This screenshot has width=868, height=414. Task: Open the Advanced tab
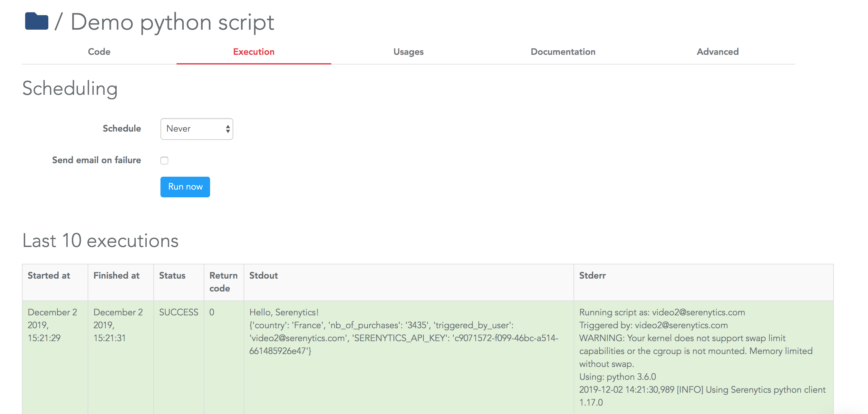718,52
